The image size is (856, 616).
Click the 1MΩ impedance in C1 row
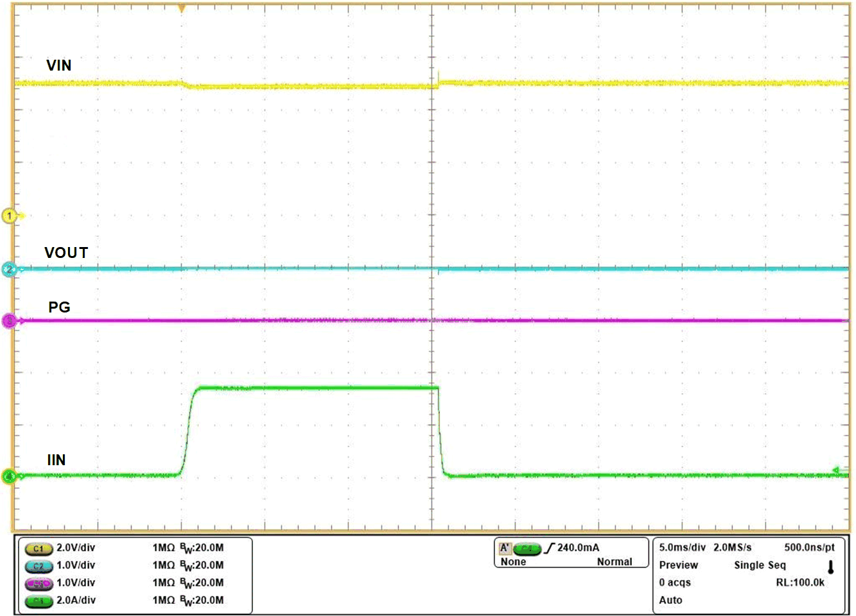click(164, 548)
